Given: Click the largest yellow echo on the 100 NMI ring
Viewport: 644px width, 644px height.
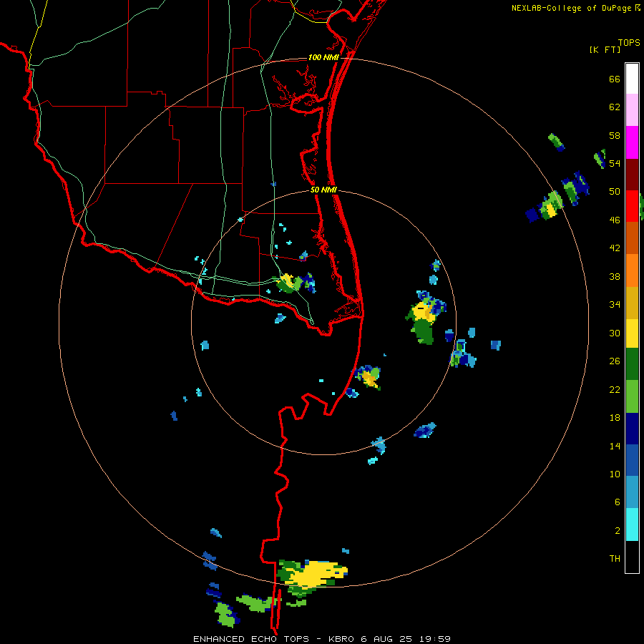Looking at the screenshot, I should click(x=317, y=574).
